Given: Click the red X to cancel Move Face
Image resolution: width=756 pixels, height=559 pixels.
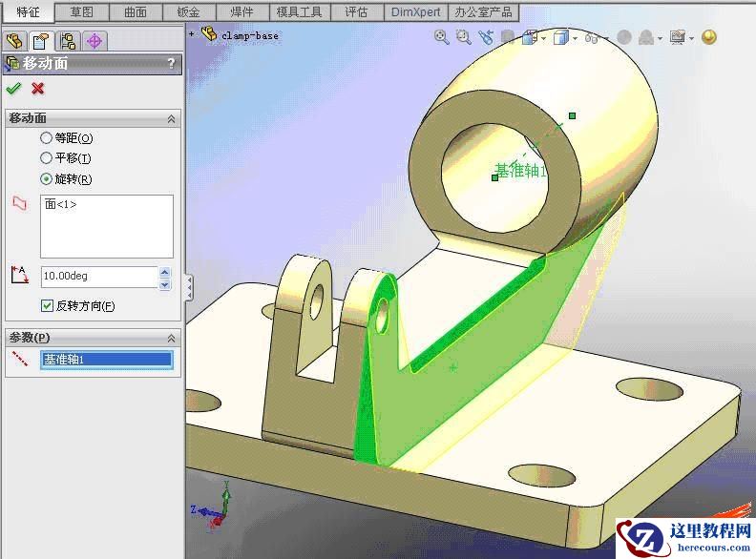Looking at the screenshot, I should pyautogui.click(x=38, y=89).
